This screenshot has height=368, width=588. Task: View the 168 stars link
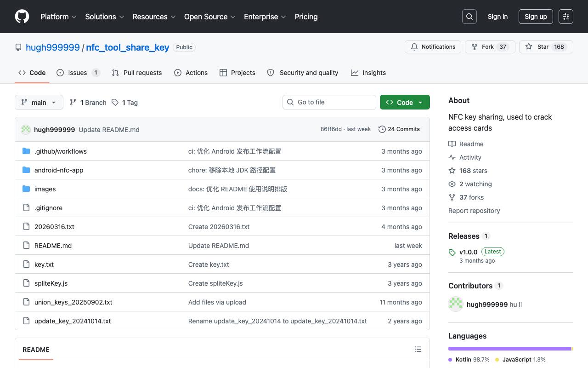(x=468, y=171)
